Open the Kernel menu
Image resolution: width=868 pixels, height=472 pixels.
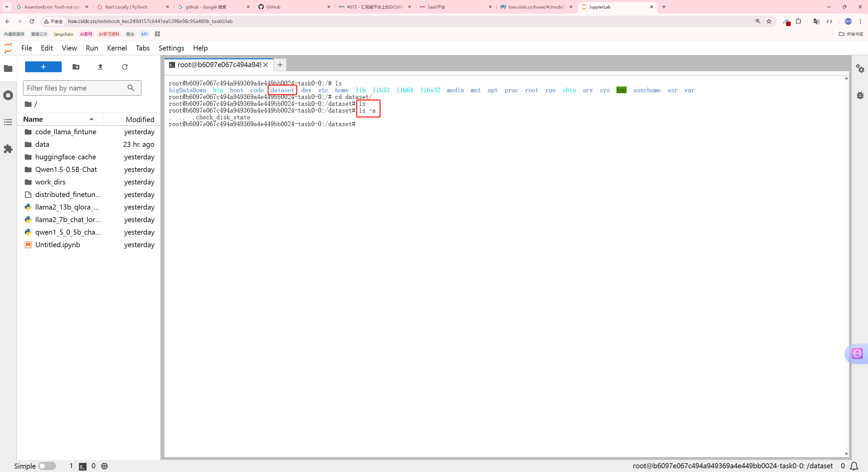[117, 48]
